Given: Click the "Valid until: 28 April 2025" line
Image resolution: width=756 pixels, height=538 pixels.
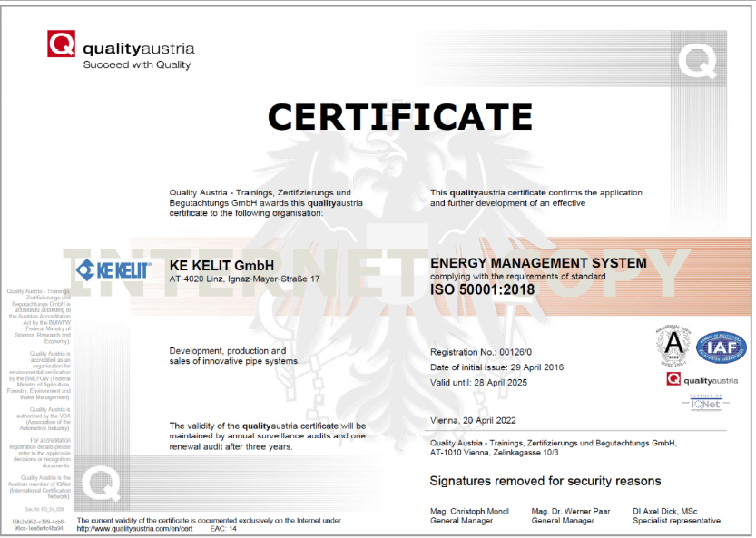Looking at the screenshot, I should click(478, 383).
